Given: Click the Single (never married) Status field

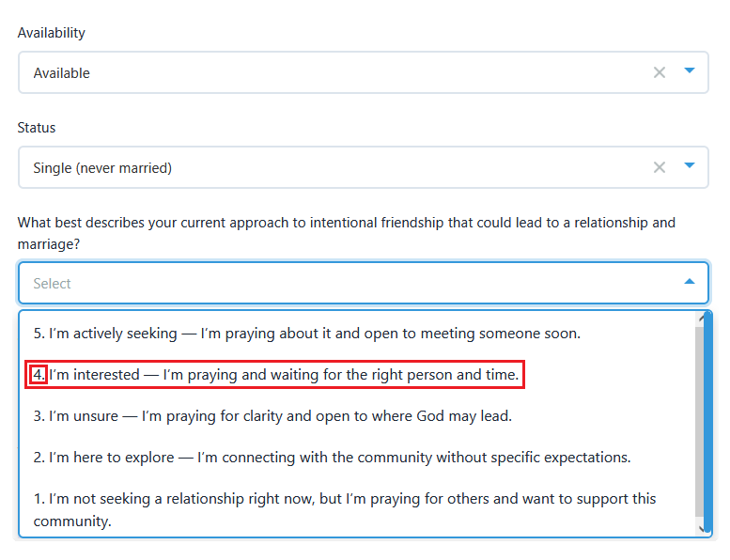Looking at the screenshot, I should [x=364, y=167].
